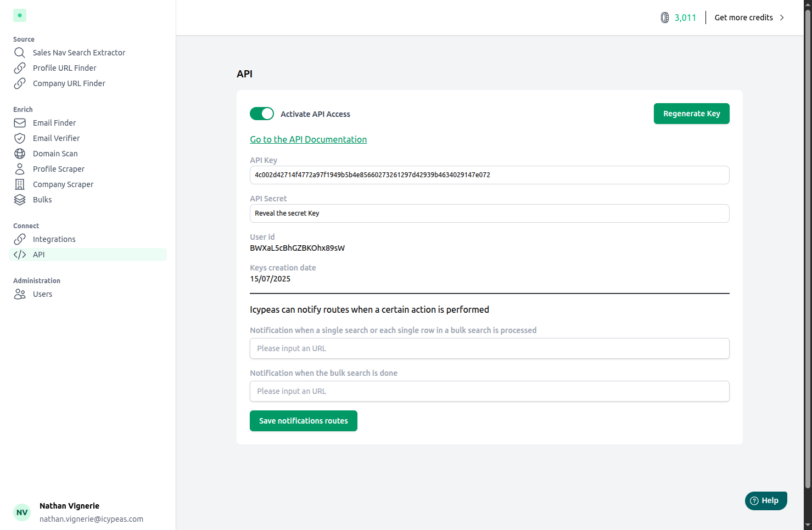812x530 pixels.
Task: Select Domain Scan menu item
Action: click(x=55, y=154)
